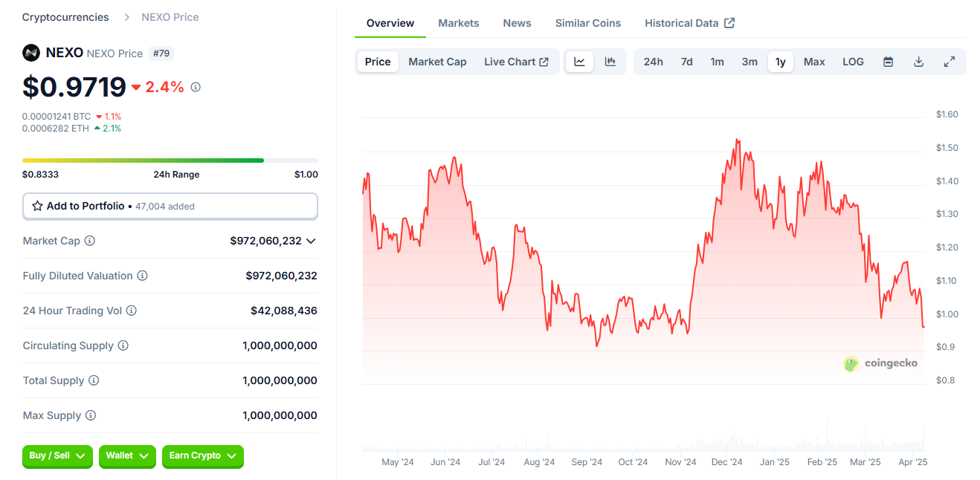Select the candlestick chart icon

(x=610, y=61)
